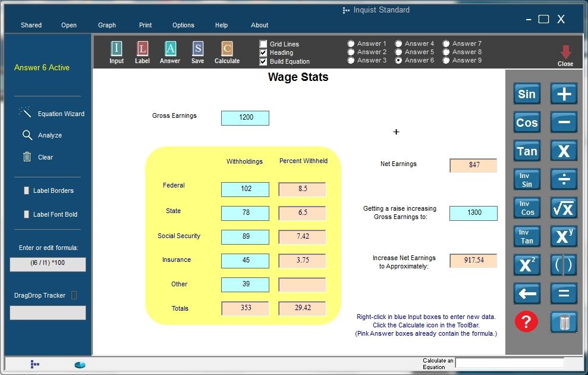Click the equals keypad button
The width and height of the screenshot is (588, 375).
pyautogui.click(x=564, y=293)
